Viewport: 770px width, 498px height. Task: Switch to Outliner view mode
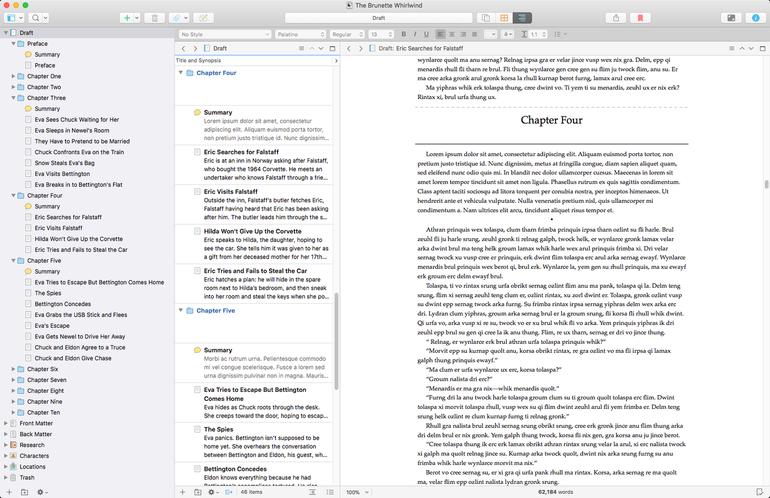coord(522,18)
